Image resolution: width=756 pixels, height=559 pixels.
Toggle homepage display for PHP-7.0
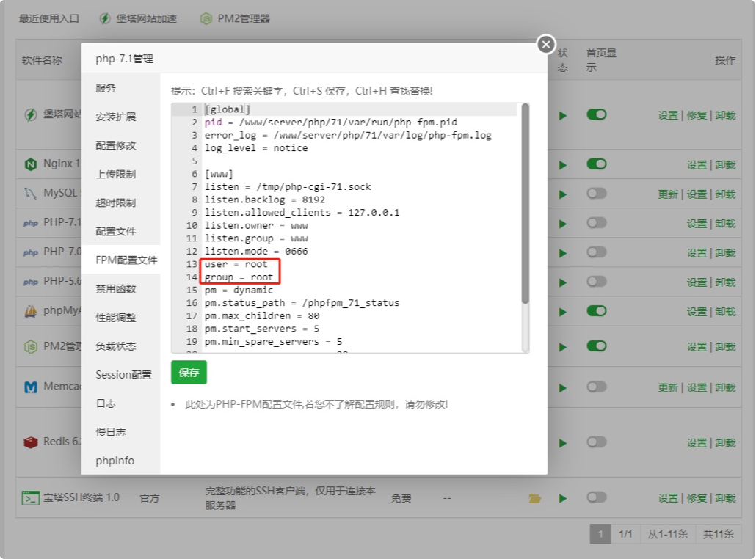[597, 252]
